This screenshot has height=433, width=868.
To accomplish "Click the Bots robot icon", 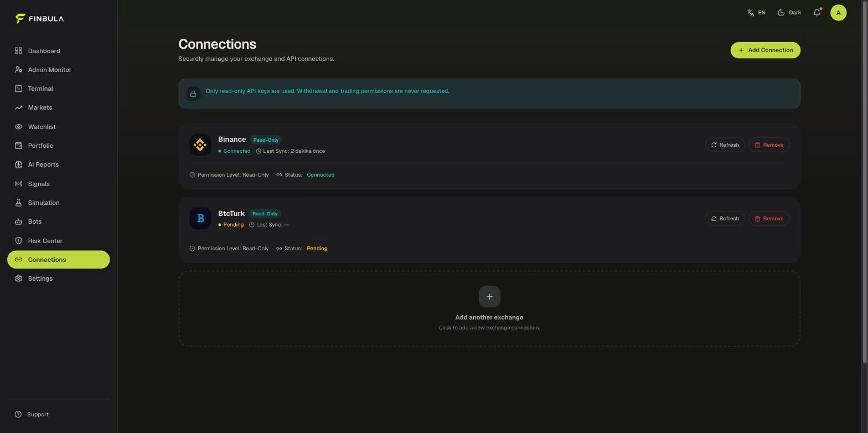I will pyautogui.click(x=18, y=221).
